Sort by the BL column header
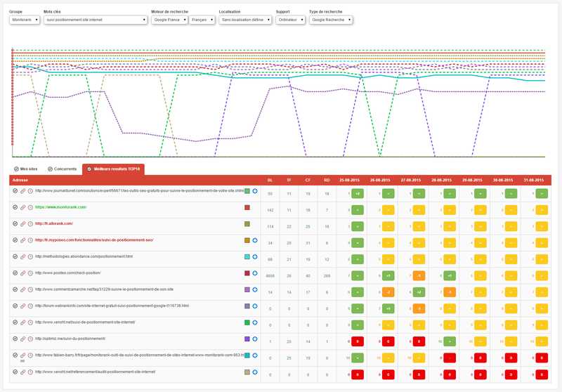 pyautogui.click(x=270, y=181)
